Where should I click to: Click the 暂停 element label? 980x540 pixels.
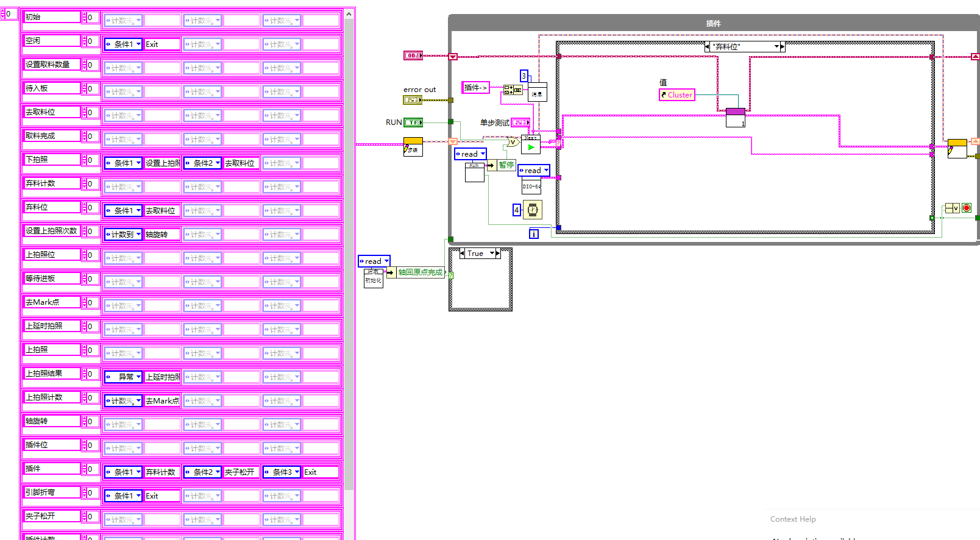506,165
